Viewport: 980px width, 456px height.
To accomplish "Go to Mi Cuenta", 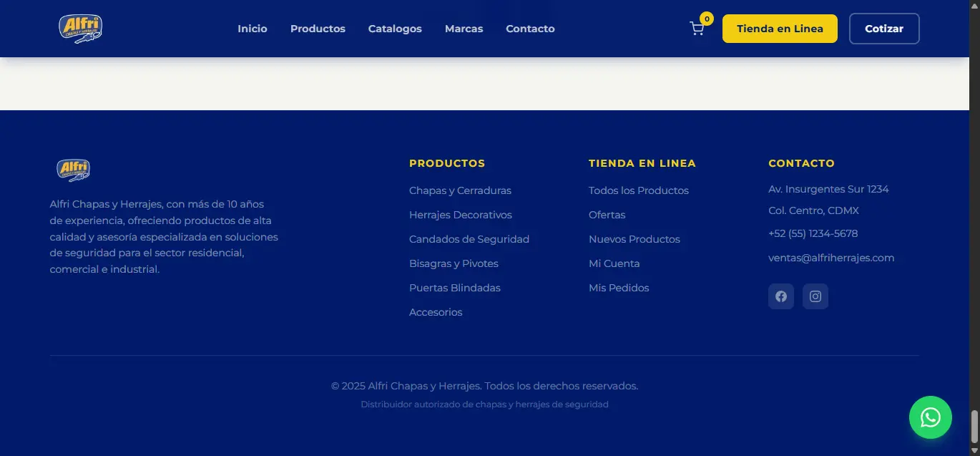I will [x=614, y=263].
